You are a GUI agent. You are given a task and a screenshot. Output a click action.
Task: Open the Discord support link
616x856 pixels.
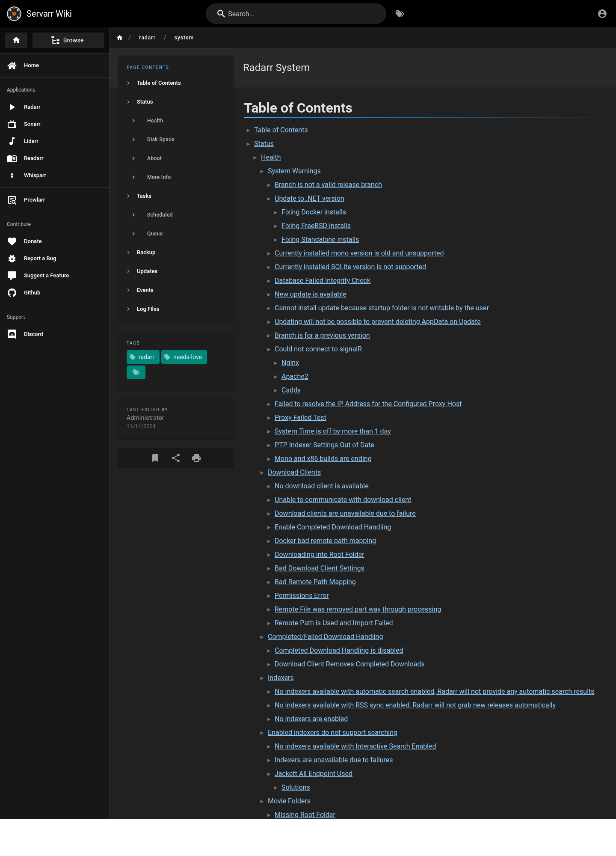[54, 334]
